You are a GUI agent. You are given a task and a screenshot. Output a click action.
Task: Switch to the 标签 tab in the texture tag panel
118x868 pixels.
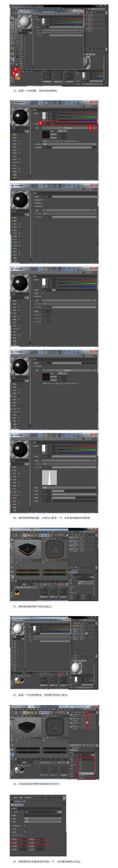click(17, 805)
